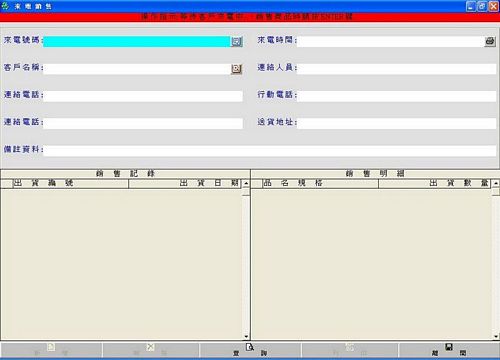Click the greyed delete X button in bottom bar

click(151, 350)
